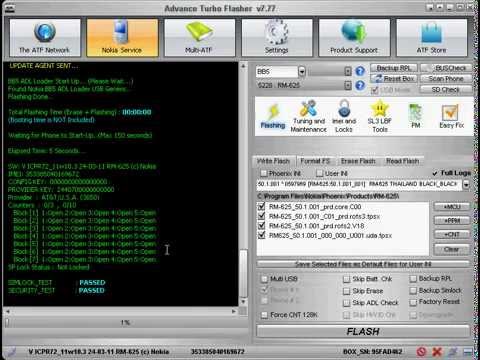This screenshot has height=360, width=480.
Task: Open Imei and Locks padlock tool
Action: point(344,116)
